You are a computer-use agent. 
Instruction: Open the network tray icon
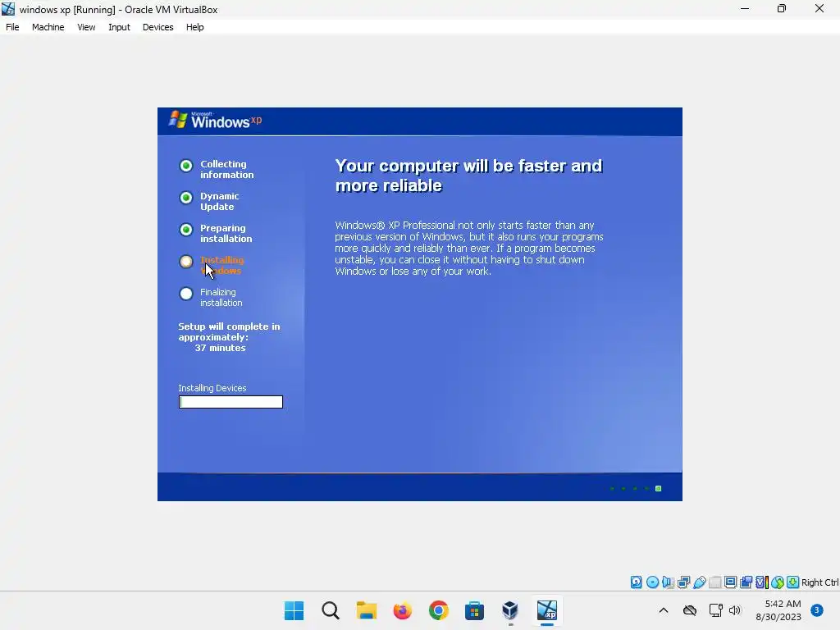point(715,610)
